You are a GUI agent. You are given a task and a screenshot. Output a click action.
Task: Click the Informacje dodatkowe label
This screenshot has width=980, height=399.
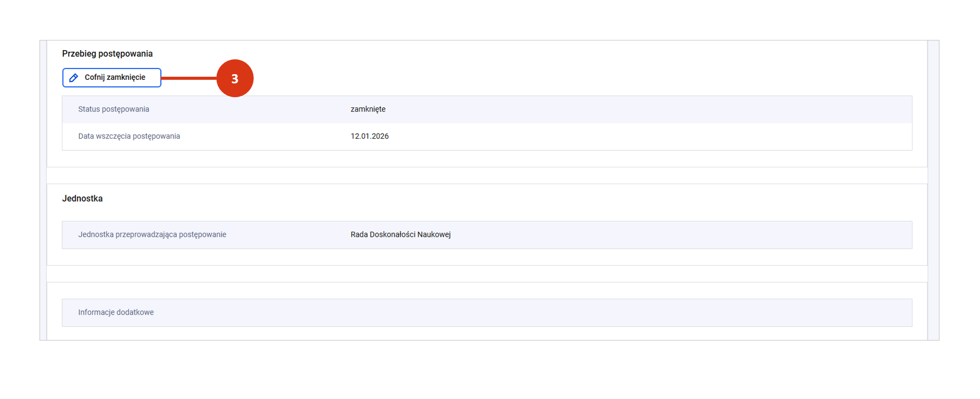[x=116, y=313]
